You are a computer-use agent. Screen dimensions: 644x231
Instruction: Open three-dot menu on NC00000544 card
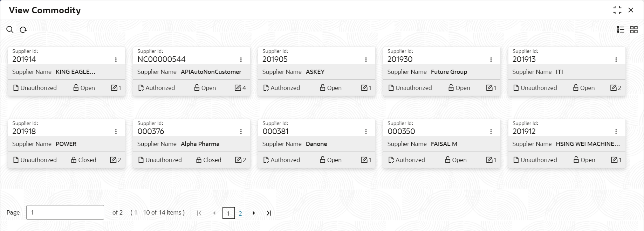pyautogui.click(x=241, y=60)
